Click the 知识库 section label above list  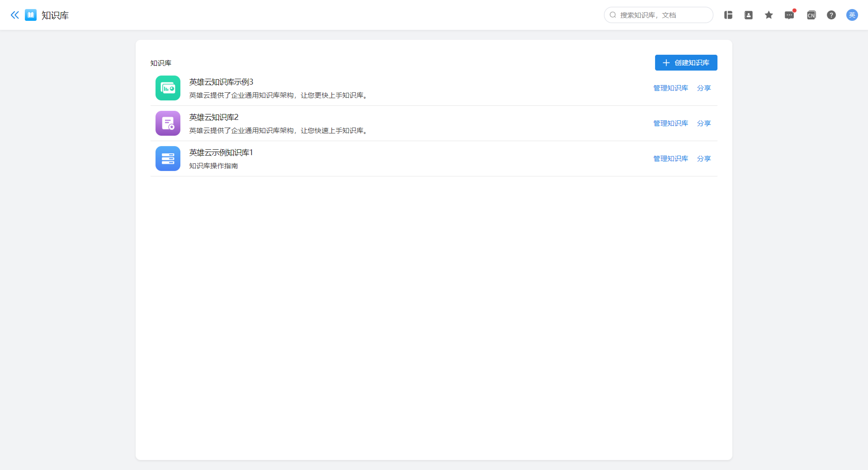[x=161, y=63]
